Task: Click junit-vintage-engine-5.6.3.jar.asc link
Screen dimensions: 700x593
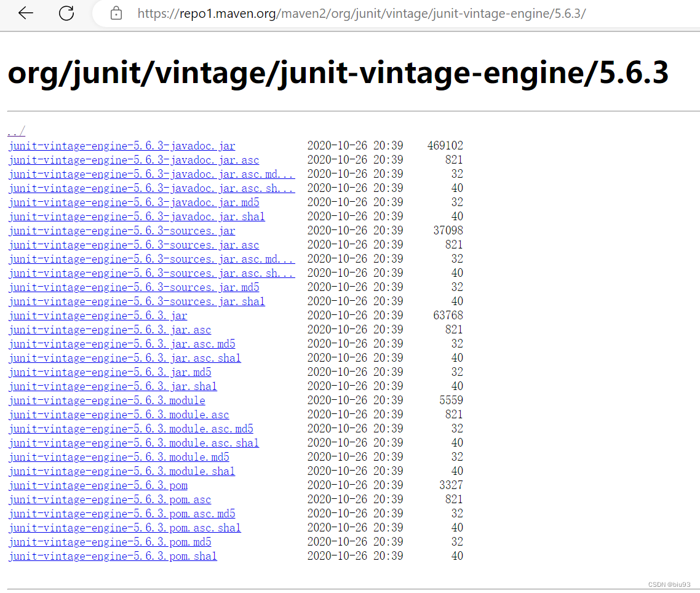Action: click(x=109, y=329)
